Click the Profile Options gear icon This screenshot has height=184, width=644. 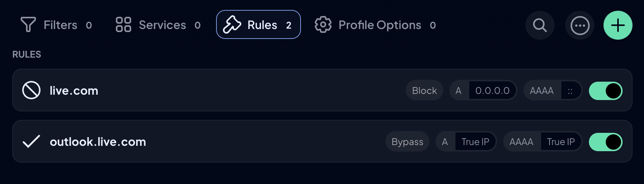pyautogui.click(x=323, y=25)
